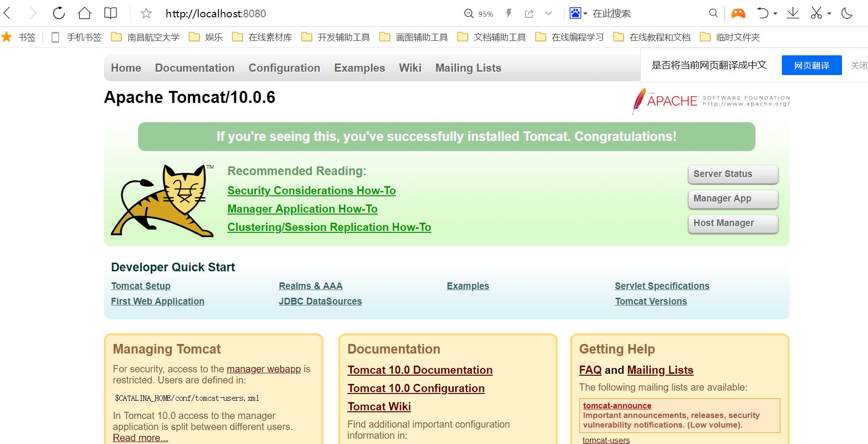Expand the address bar dropdown chevron
The image size is (868, 444).
[549, 13]
